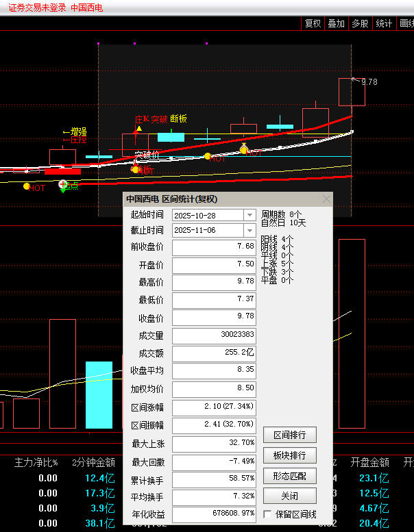Open the 起始时间 date dropdown

pyautogui.click(x=249, y=215)
